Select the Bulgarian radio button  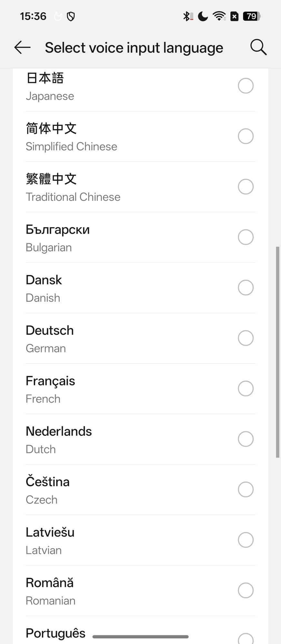point(246,237)
